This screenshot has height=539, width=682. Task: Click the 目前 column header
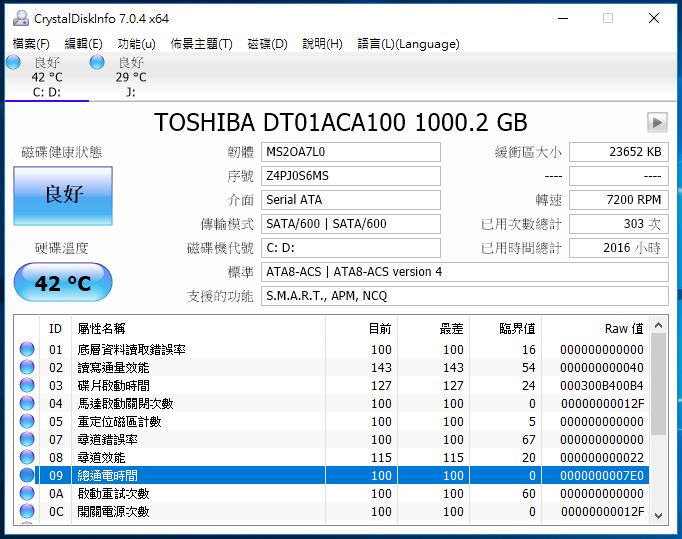(x=361, y=328)
